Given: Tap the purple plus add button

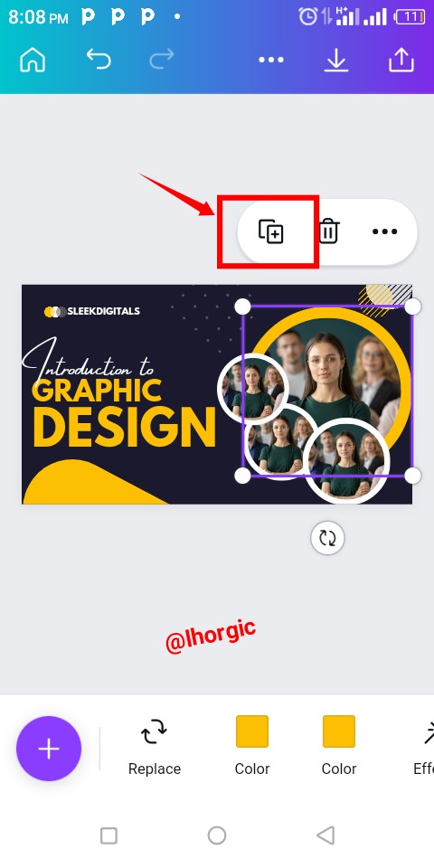Looking at the screenshot, I should point(49,749).
